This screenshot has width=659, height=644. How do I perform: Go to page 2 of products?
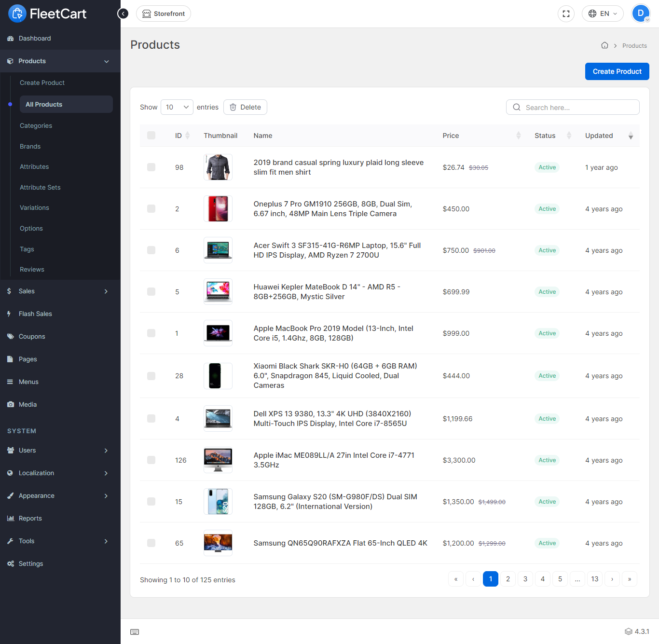508,579
